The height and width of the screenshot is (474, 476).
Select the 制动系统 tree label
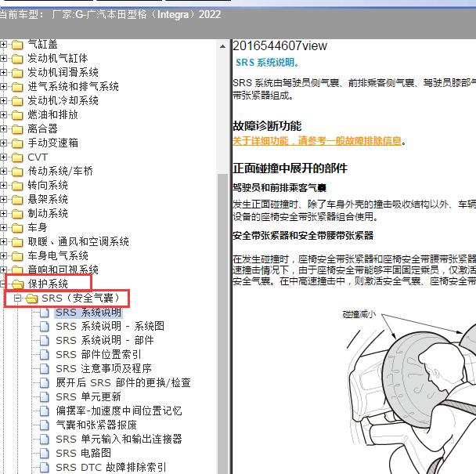pyautogui.click(x=48, y=214)
